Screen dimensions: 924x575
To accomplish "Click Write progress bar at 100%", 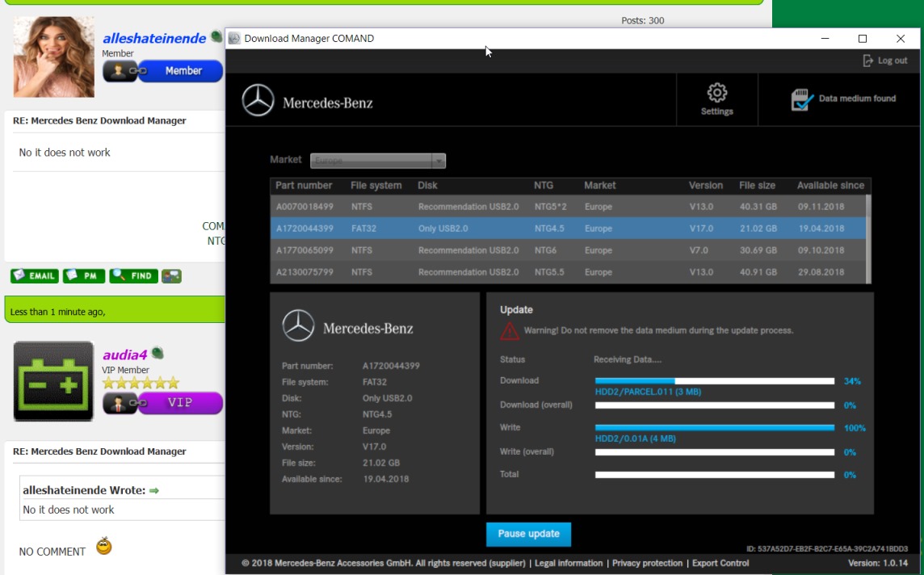I will tap(714, 428).
